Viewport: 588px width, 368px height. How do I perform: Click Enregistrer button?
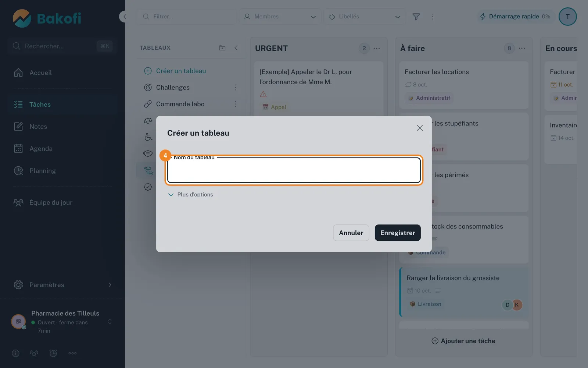point(398,233)
